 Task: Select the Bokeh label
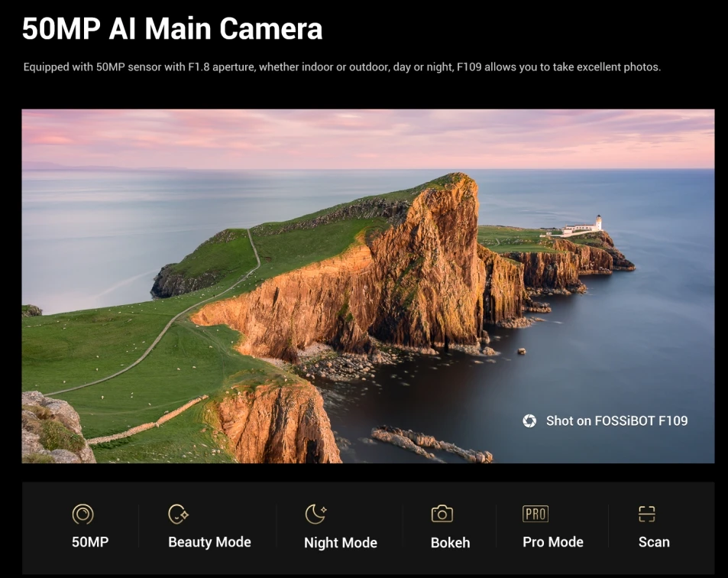(451, 543)
